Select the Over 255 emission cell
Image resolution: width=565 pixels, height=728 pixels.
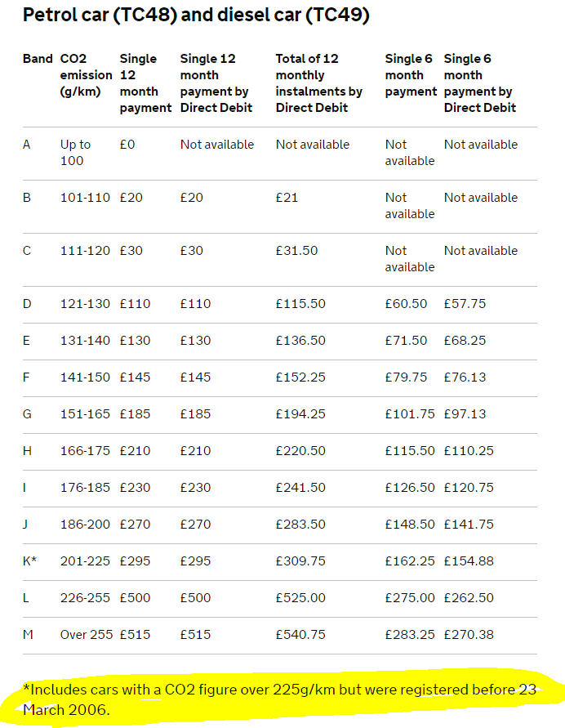(87, 634)
